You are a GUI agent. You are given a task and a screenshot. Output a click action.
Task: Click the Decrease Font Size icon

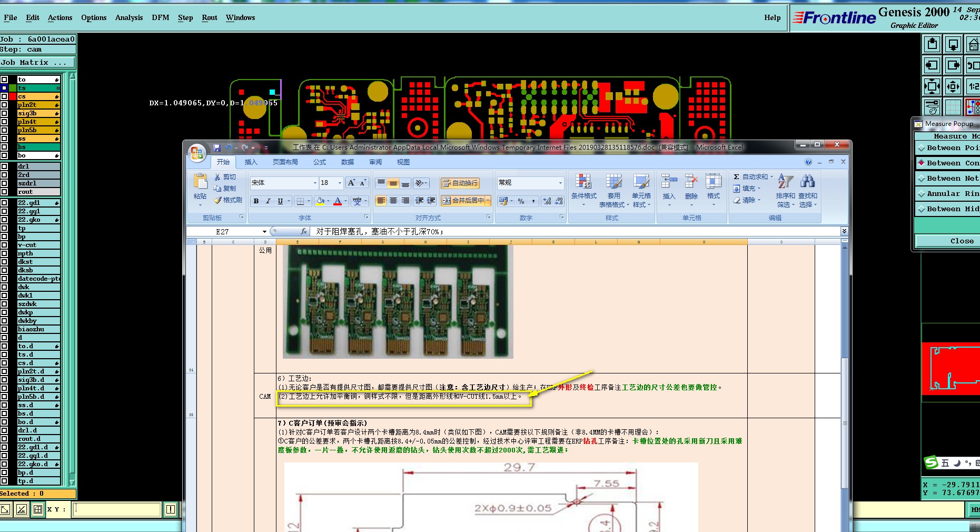click(x=363, y=183)
